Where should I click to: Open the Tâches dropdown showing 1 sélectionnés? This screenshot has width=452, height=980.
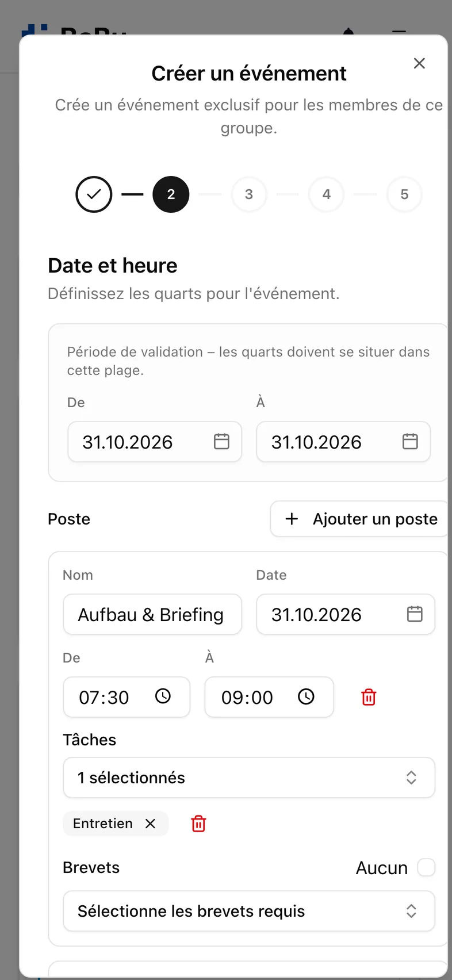click(x=249, y=778)
